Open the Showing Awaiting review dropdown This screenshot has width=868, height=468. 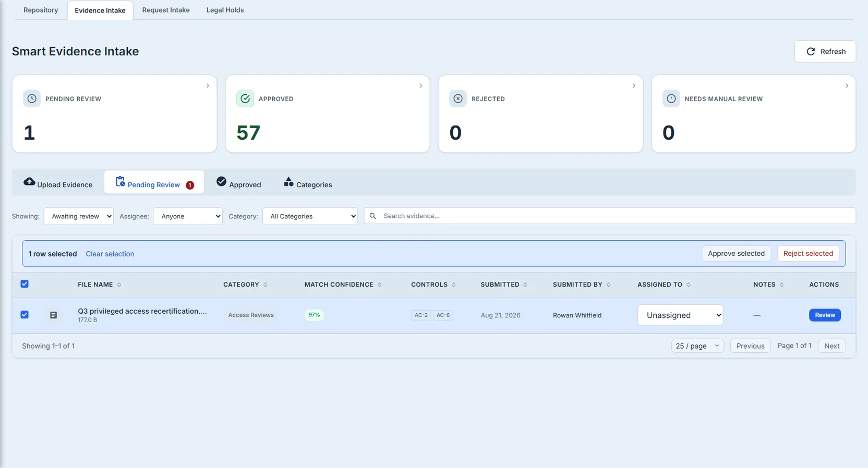(x=79, y=216)
